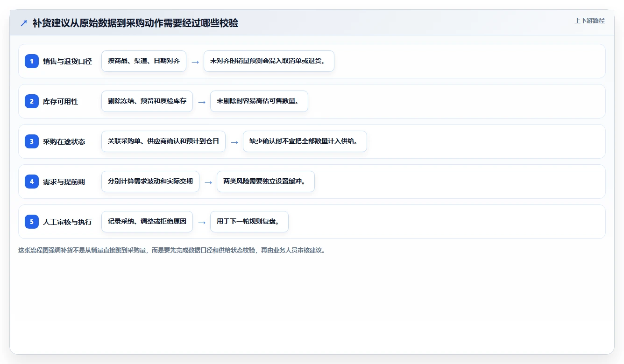
Task: Click the footer note starting 这张流程图强调补货
Action: tap(172, 250)
